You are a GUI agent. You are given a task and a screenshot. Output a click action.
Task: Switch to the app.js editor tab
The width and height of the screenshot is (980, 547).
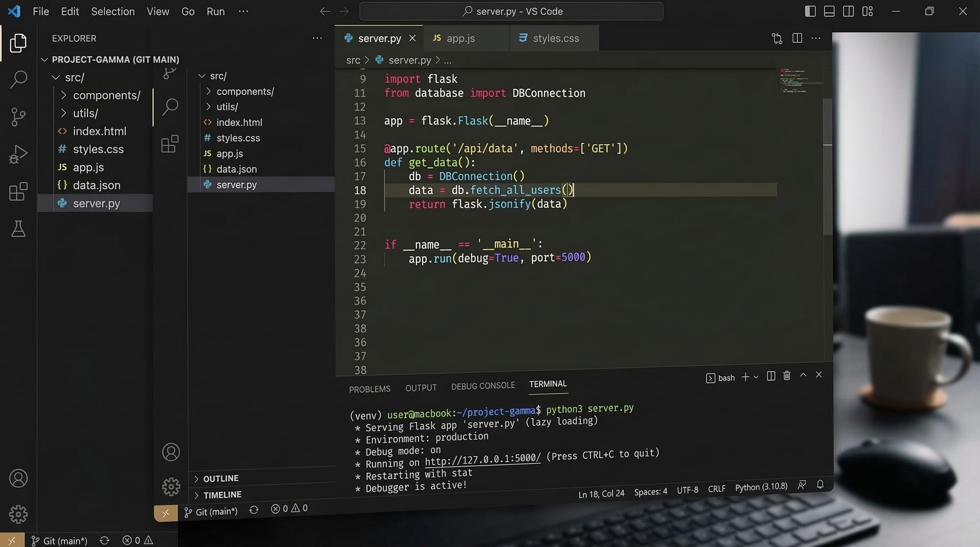pos(460,38)
